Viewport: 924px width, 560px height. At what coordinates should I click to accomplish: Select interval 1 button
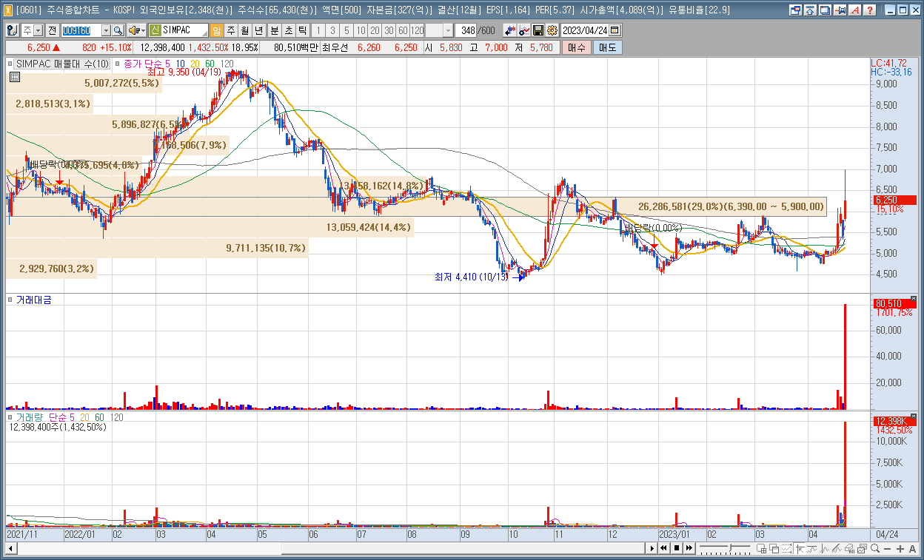coord(318,30)
